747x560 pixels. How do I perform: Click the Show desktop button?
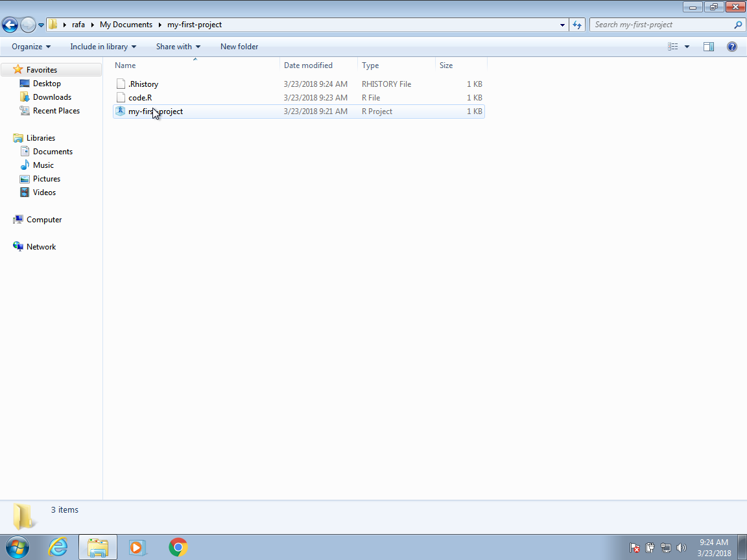[x=742, y=548]
